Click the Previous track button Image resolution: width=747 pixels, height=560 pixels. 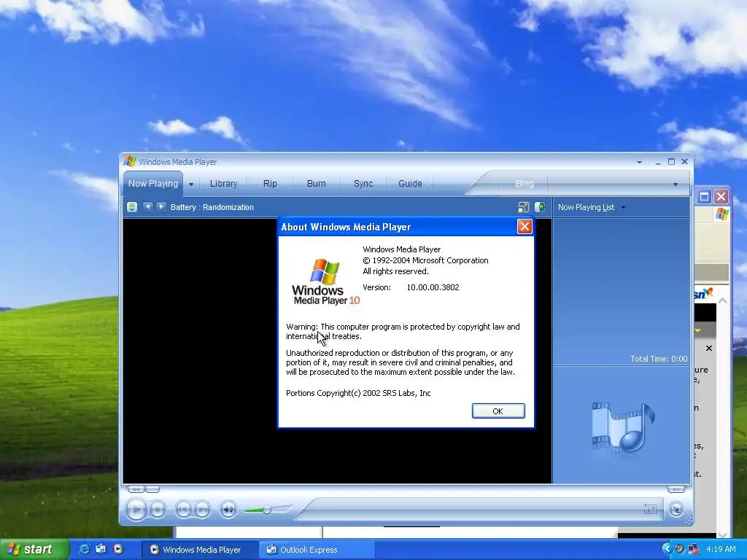(x=183, y=510)
